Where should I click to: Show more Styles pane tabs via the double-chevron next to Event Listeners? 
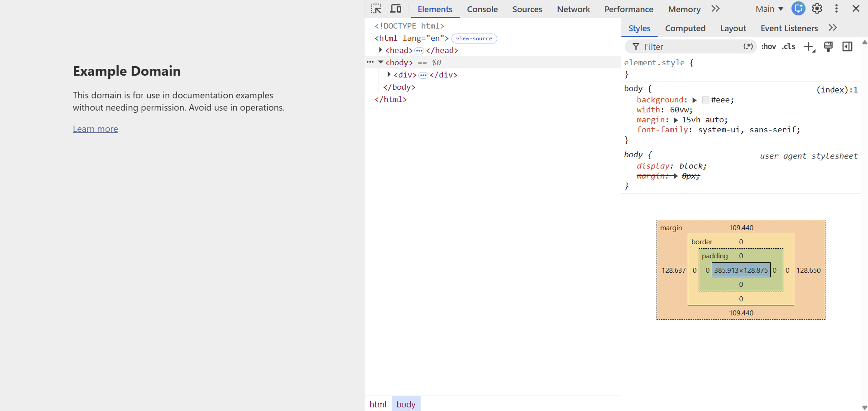[833, 28]
